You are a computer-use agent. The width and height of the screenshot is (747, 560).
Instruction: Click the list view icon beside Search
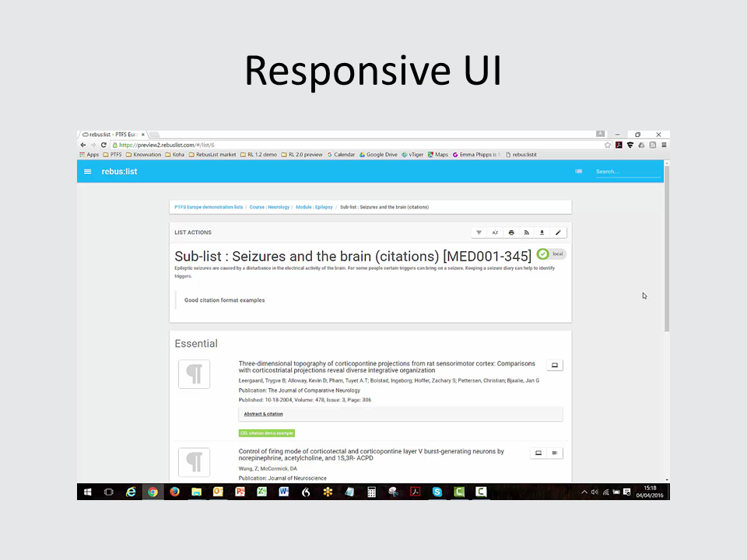(578, 171)
